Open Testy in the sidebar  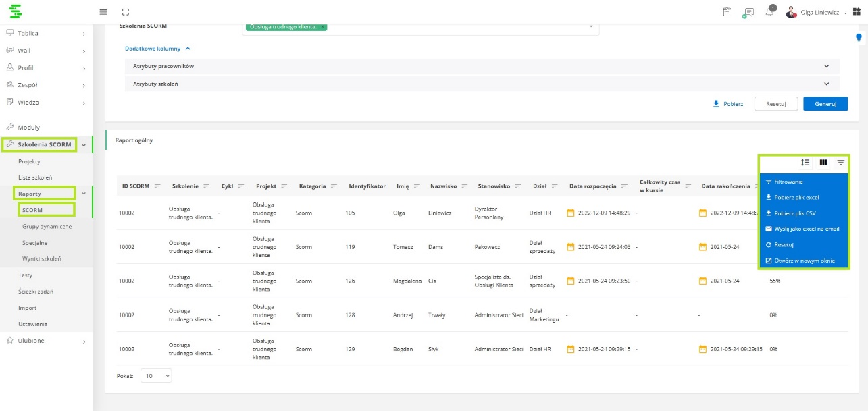click(26, 275)
